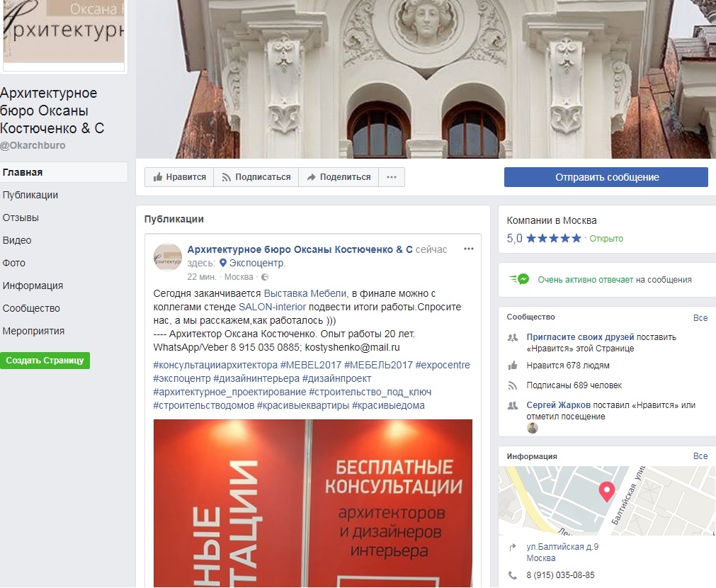Click the 22 мин. post timestamp
The height and width of the screenshot is (588, 716).
point(202,277)
